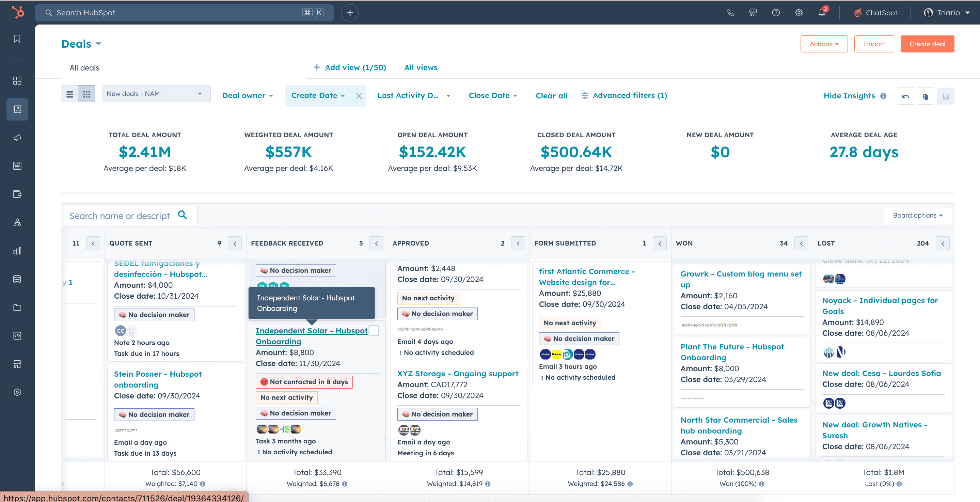
Task: Tick the Independent Solar deal checkbox
Action: (x=374, y=331)
